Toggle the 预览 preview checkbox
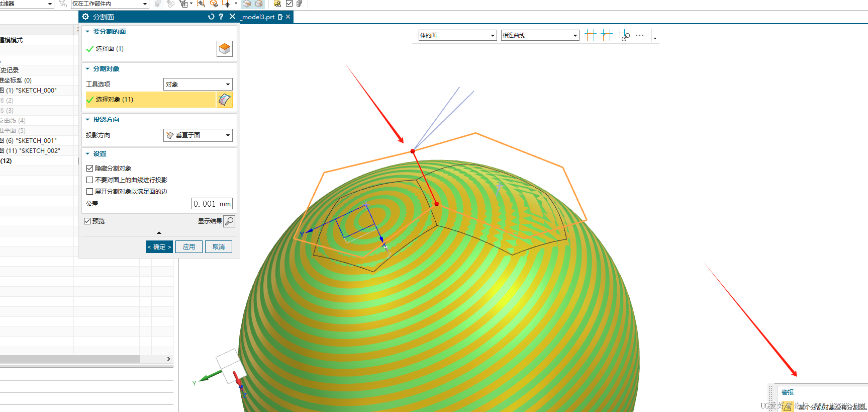The height and width of the screenshot is (412, 868). coord(87,221)
